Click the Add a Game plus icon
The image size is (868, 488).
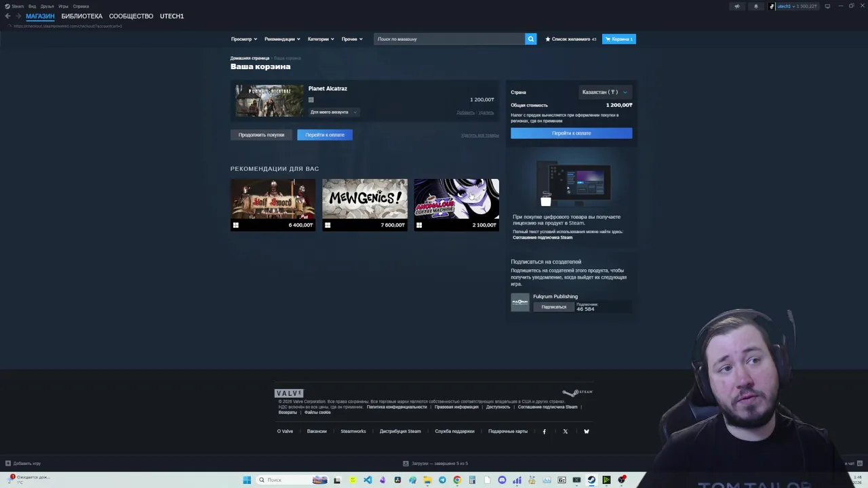(8, 464)
